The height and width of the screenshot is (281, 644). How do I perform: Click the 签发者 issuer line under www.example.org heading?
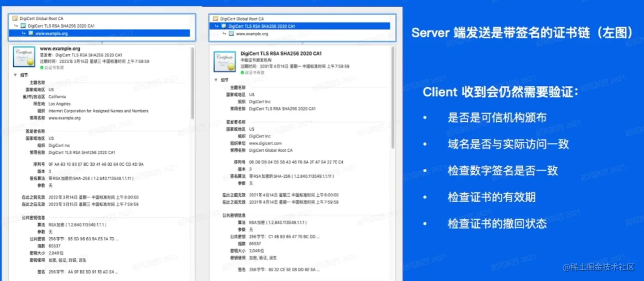pos(81,55)
